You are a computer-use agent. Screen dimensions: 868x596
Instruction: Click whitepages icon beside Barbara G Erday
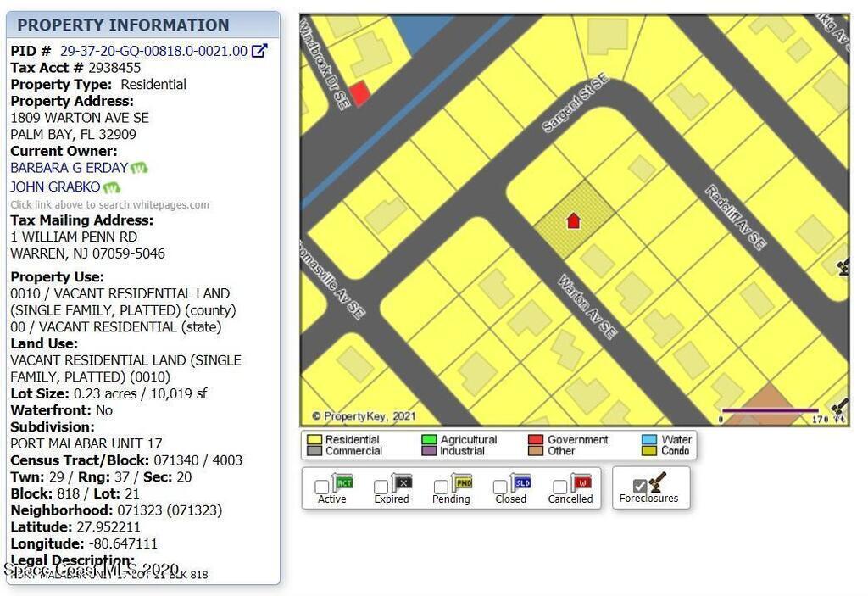(139, 168)
